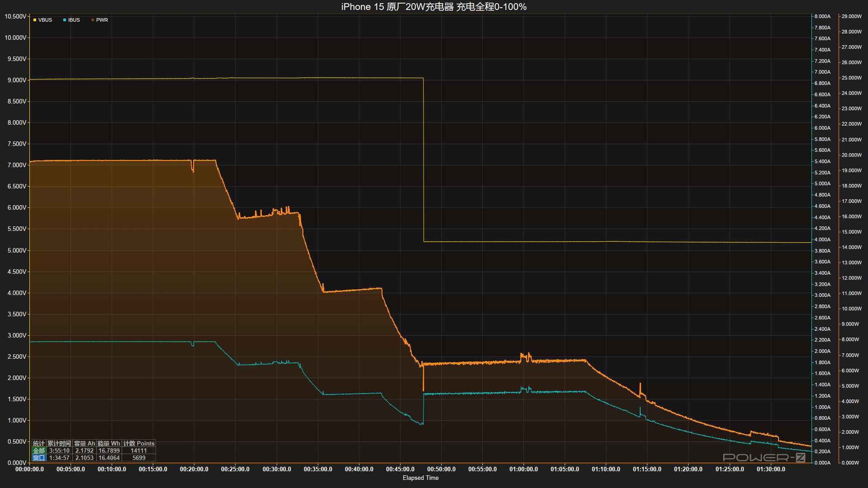Toggle the IBUS series legend label
This screenshot has height=488, width=868.
(x=74, y=20)
